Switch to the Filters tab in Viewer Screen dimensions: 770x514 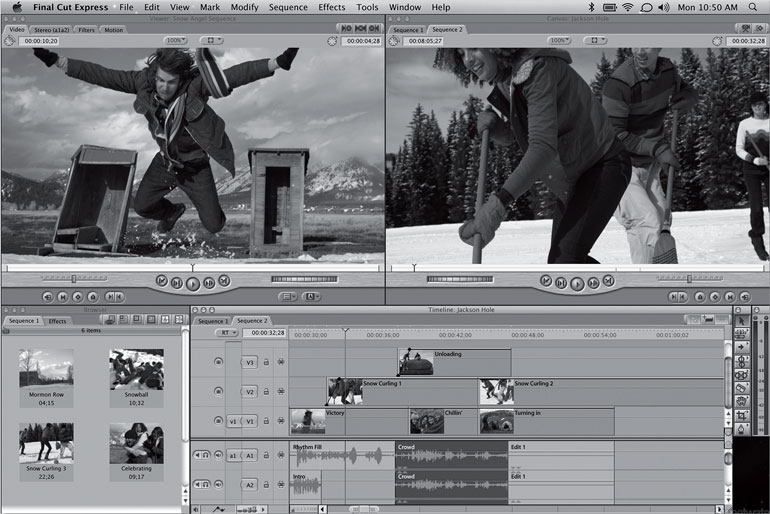coord(85,30)
